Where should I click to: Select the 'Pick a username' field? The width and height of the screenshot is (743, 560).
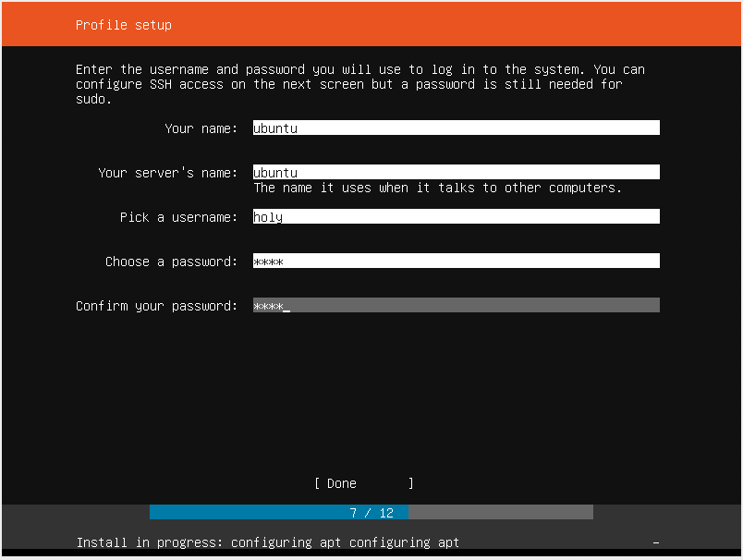(x=456, y=216)
